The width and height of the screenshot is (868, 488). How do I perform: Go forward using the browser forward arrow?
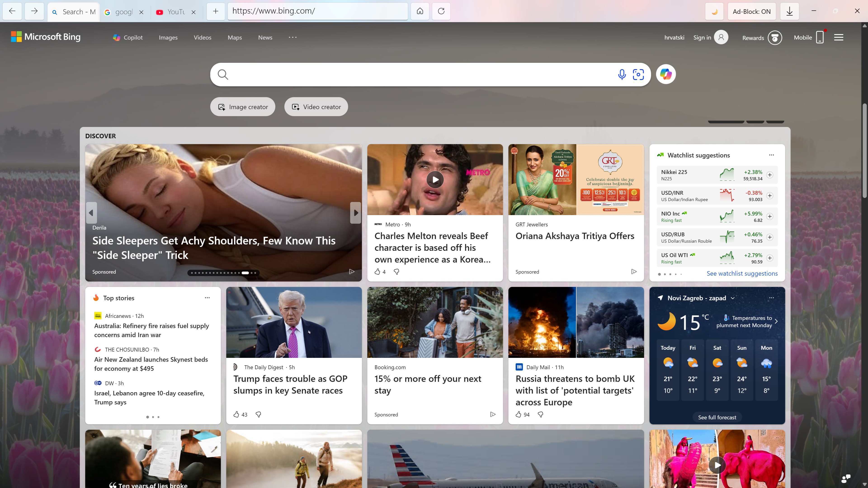pyautogui.click(x=34, y=11)
